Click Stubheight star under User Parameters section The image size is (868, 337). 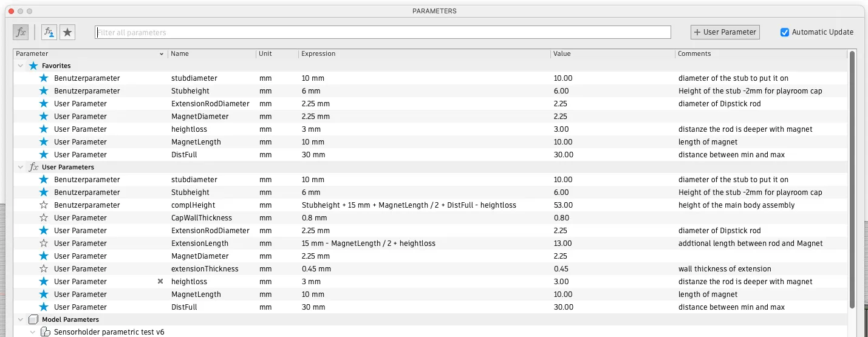44,192
